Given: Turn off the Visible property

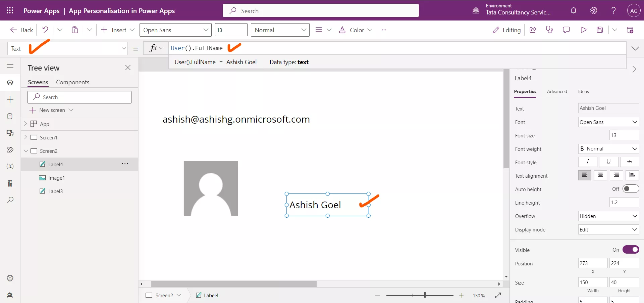Looking at the screenshot, I should point(631,250).
